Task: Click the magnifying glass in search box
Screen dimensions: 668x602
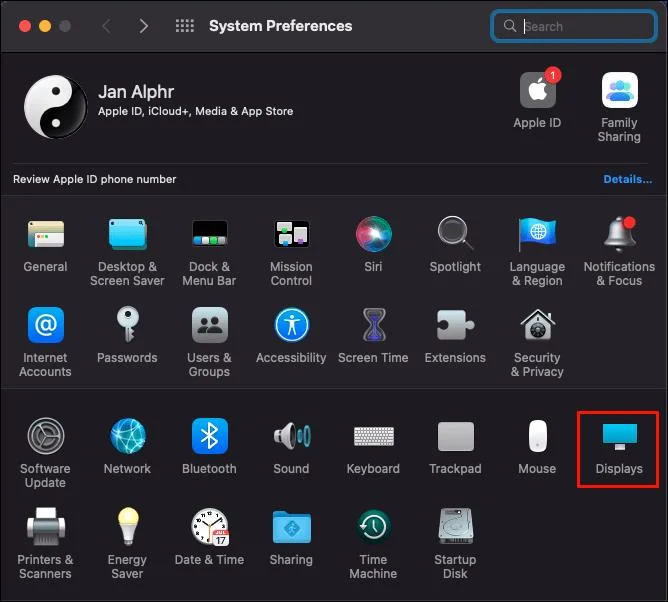Action: pos(510,26)
